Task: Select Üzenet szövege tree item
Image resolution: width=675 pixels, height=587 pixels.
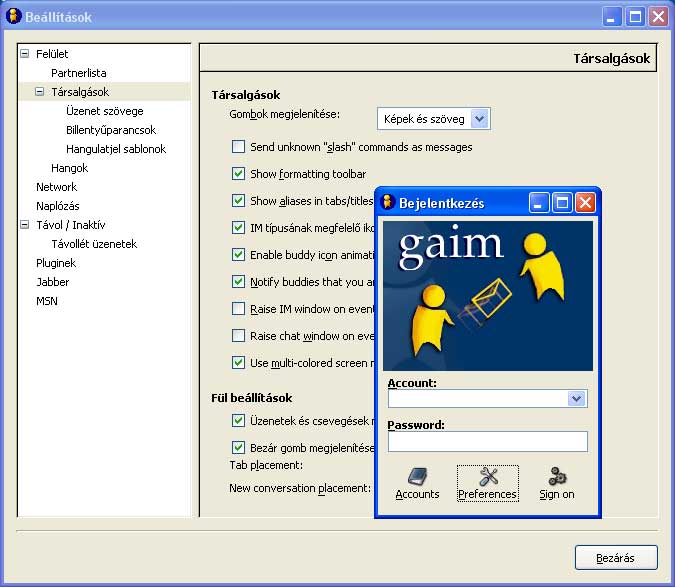Action: [105, 111]
